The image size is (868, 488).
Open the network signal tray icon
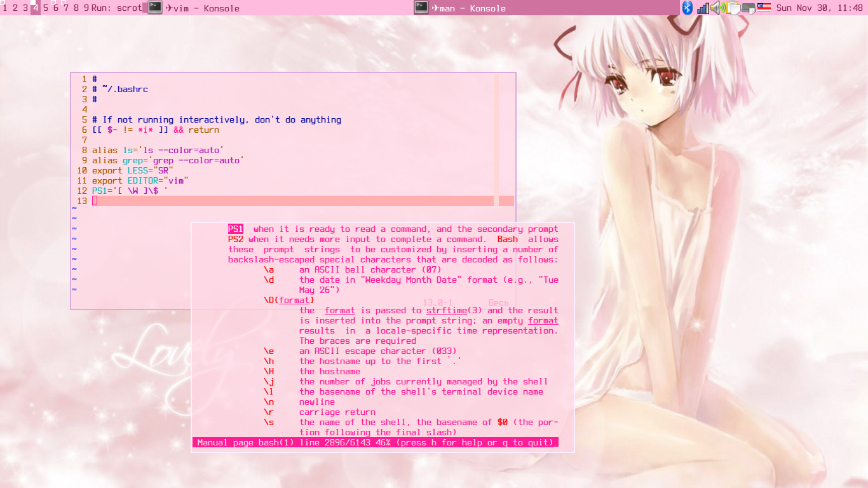(702, 8)
